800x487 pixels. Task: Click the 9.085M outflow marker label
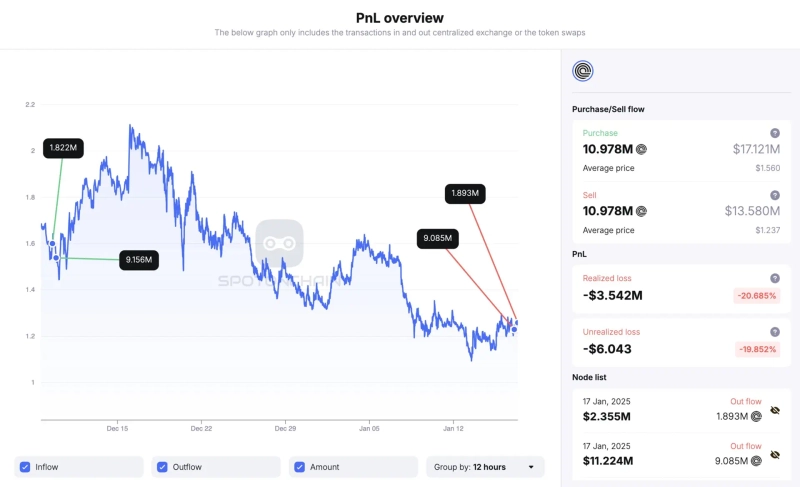pos(437,238)
